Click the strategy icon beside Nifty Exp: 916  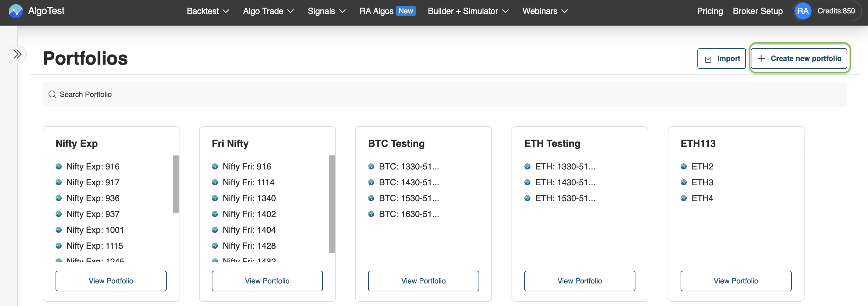pos(59,166)
